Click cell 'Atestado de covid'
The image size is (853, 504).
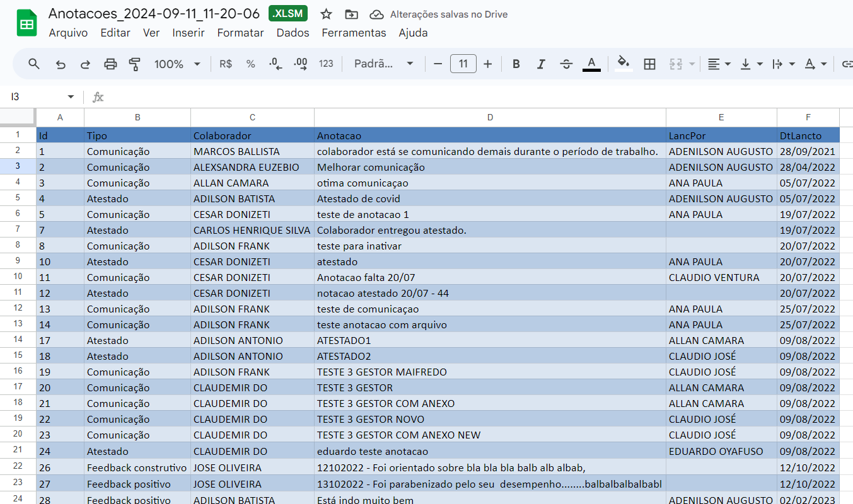(x=490, y=198)
